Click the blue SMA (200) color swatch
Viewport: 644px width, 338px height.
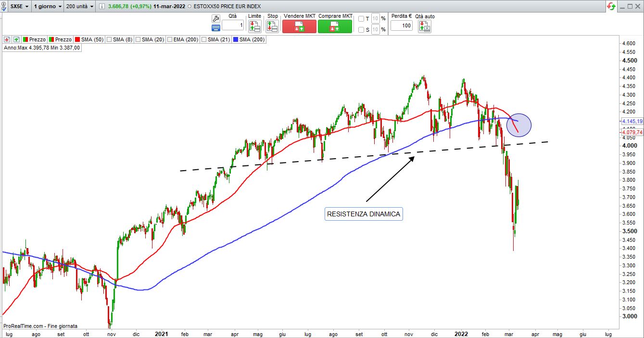(x=235, y=39)
